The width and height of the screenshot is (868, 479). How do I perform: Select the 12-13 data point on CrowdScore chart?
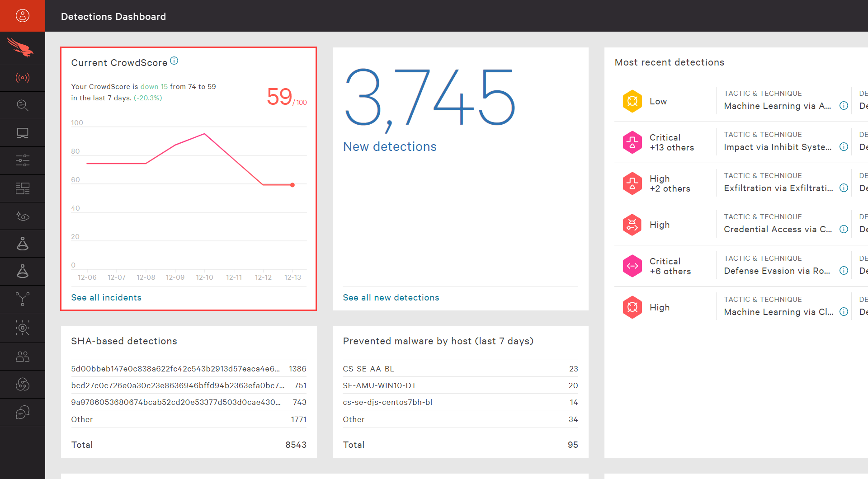point(292,185)
